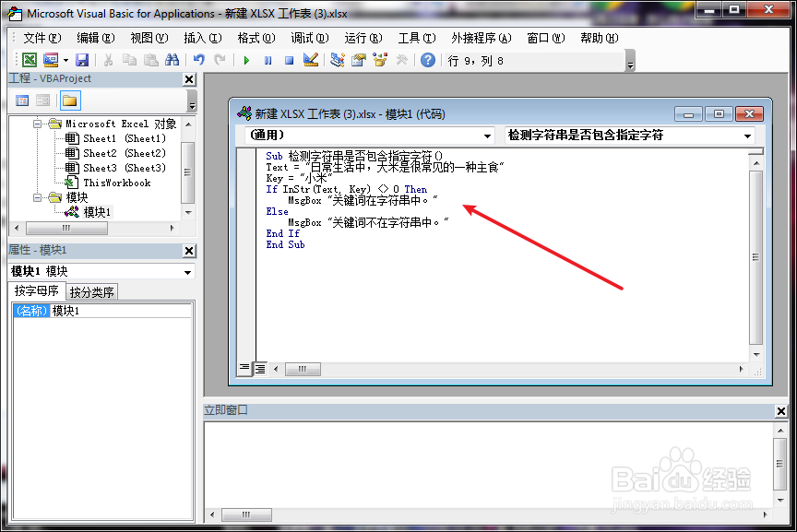Toggle Full Module View at code window bottom

260,369
